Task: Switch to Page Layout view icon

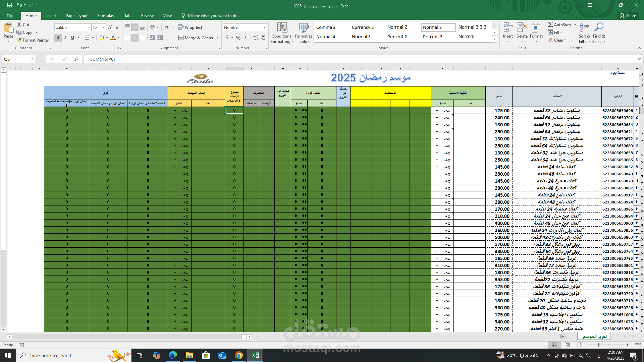Action: pyautogui.click(x=567, y=345)
